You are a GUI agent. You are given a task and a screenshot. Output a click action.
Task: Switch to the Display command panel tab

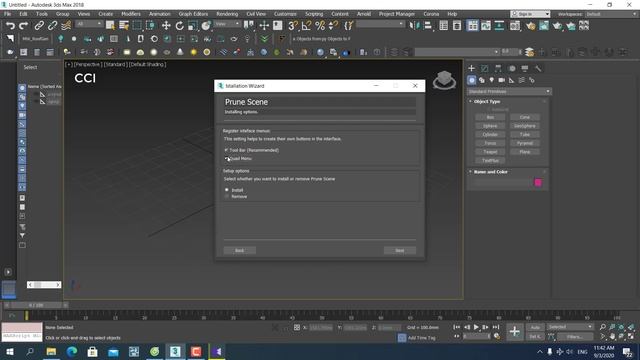(x=525, y=68)
